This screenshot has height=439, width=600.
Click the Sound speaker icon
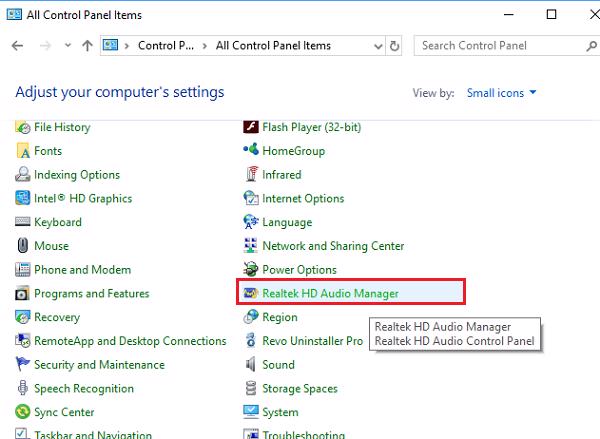point(251,364)
